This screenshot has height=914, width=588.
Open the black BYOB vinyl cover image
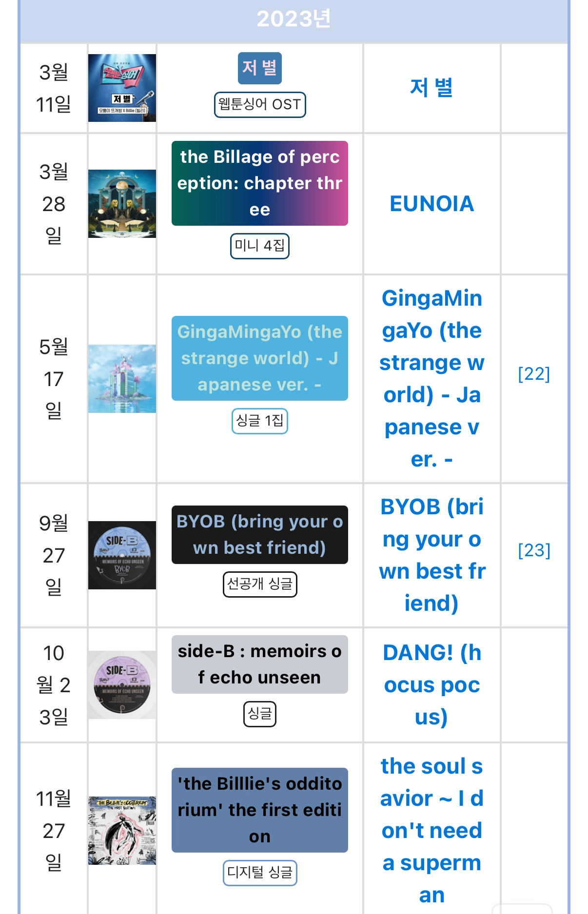(x=122, y=555)
